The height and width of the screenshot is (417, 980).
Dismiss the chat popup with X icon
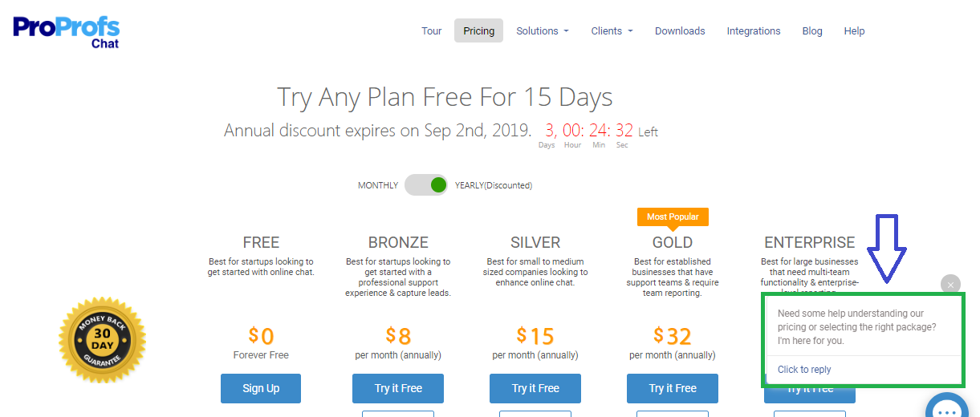[950, 285]
